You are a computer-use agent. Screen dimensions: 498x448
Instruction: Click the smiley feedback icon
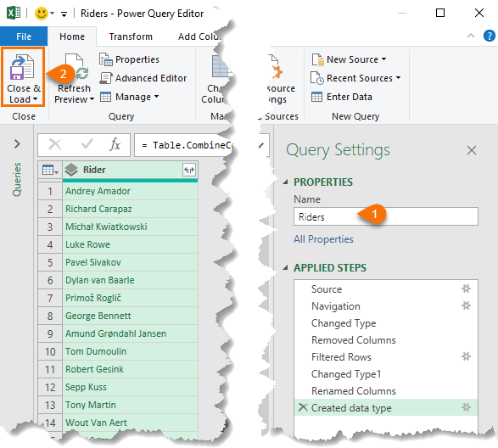point(42,14)
